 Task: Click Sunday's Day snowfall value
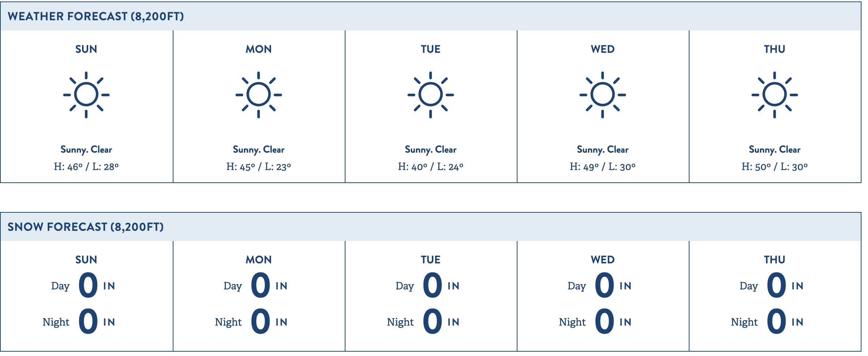point(88,285)
